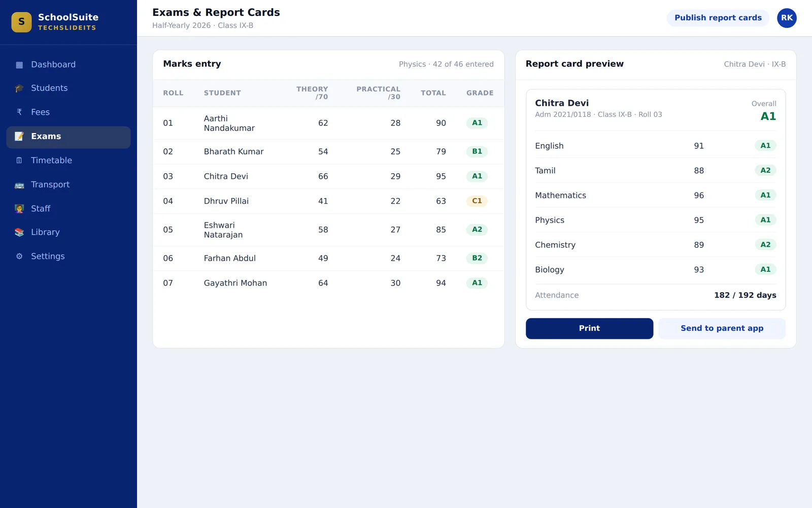
Task: Select student Aarthi Nandakumar
Action: (x=328, y=123)
